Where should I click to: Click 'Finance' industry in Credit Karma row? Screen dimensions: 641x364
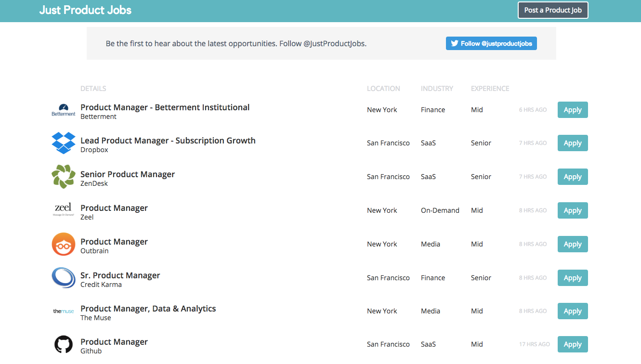pos(433,278)
